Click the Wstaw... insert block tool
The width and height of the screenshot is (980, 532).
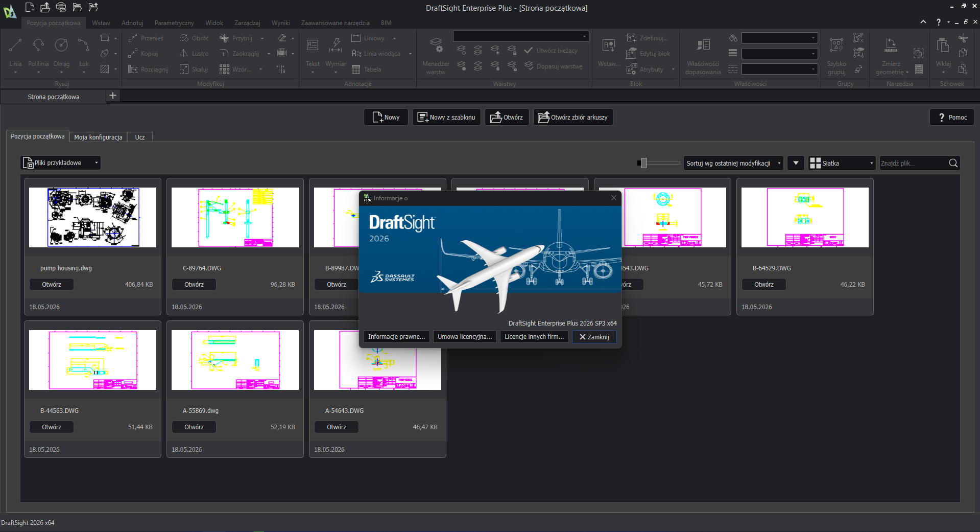pyautogui.click(x=609, y=52)
